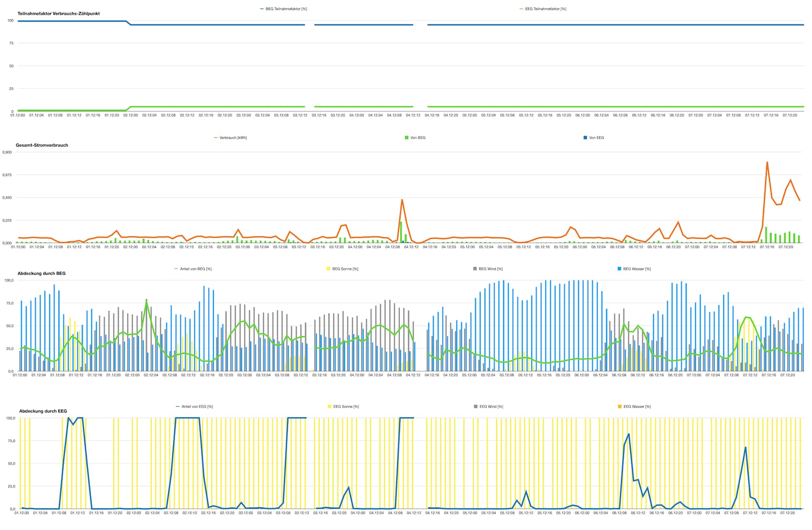Click the Anteil von EEG [%] legend line
812x530 pixels.
click(x=178, y=406)
